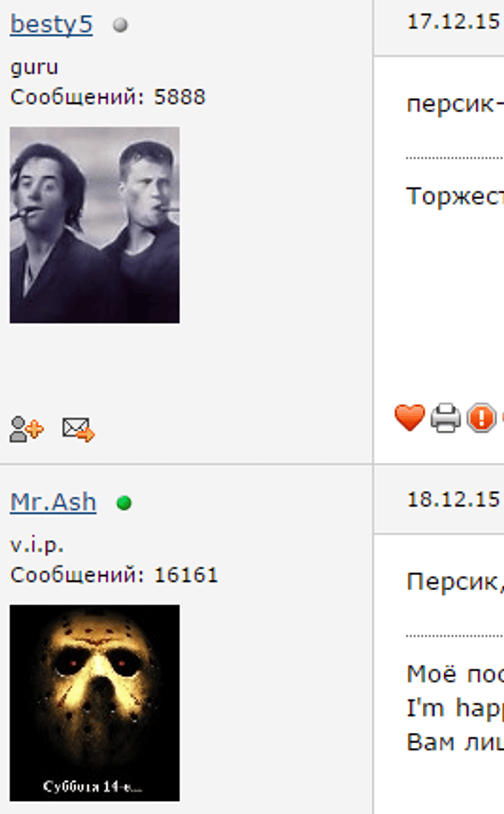Click the guru rank label
The height and width of the screenshot is (814, 504).
[34, 68]
